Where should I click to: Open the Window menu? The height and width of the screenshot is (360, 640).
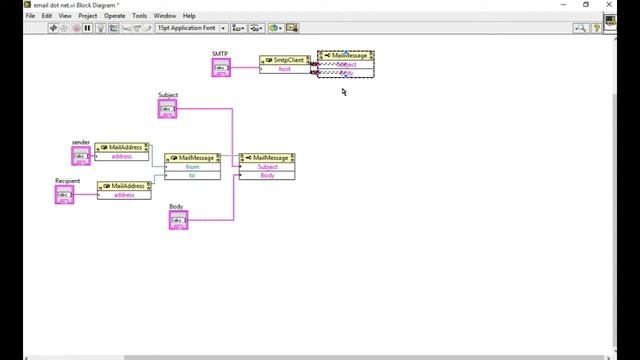[165, 16]
